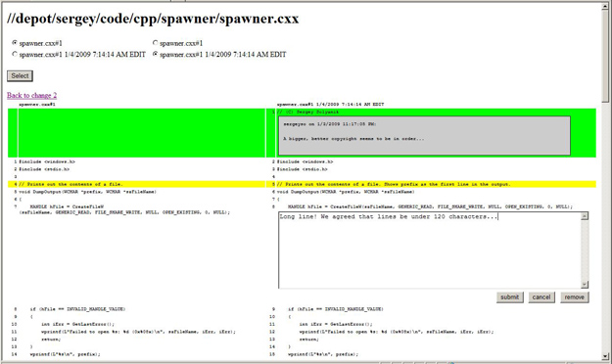
Task: Click the Select button
Action: 20,75
